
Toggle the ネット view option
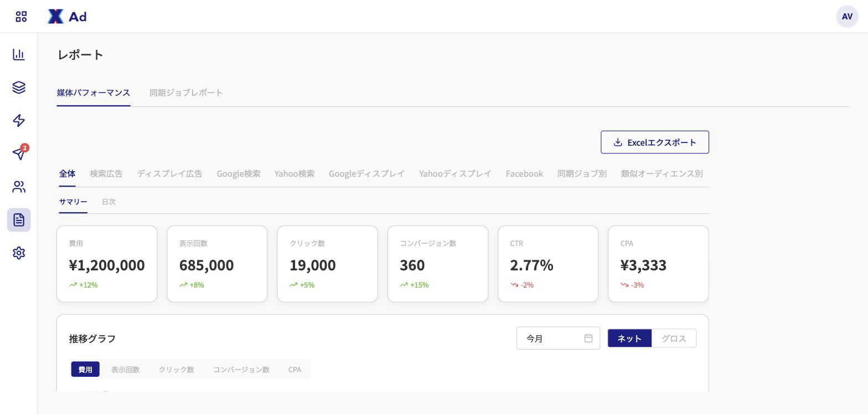(629, 338)
